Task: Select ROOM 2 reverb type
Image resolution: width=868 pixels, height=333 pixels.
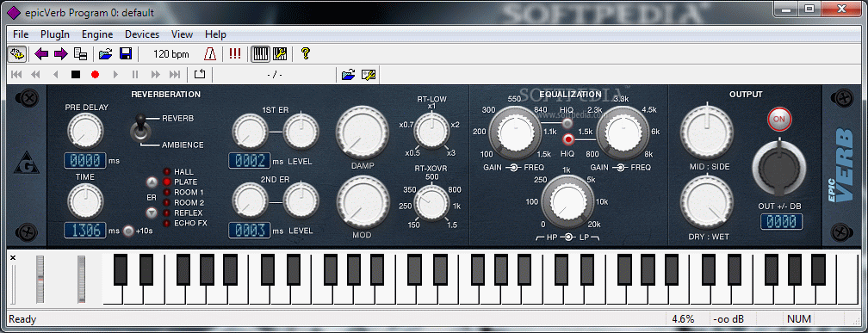Action: 167,202
